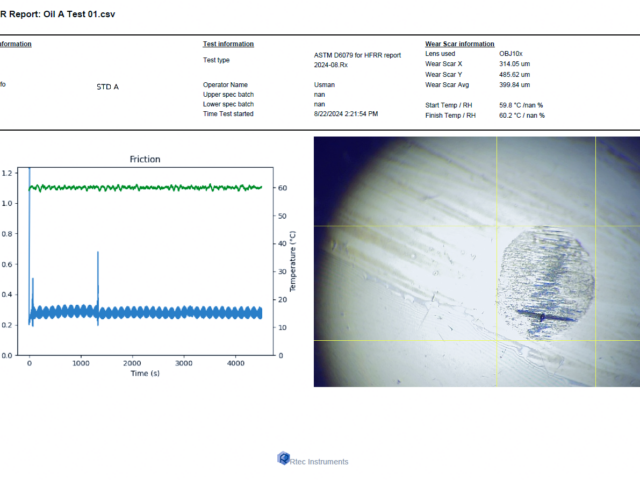Click the 'Upper spec batch' label
This screenshot has height=480, width=640.
(x=229, y=95)
